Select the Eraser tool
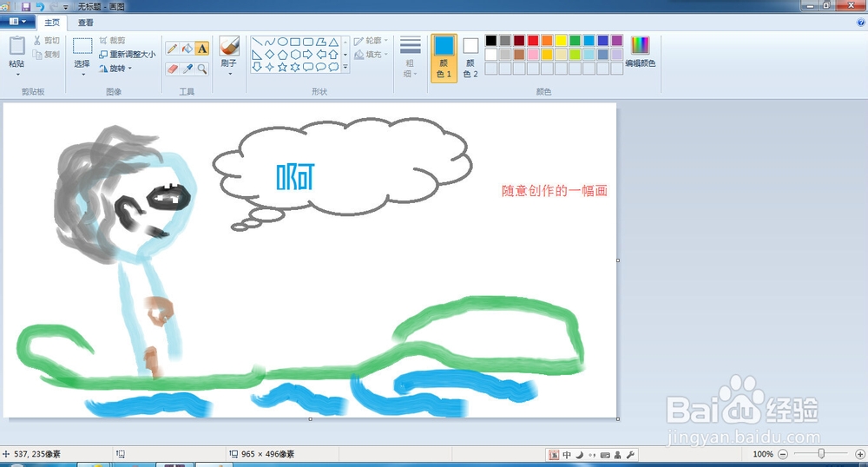 tap(172, 69)
